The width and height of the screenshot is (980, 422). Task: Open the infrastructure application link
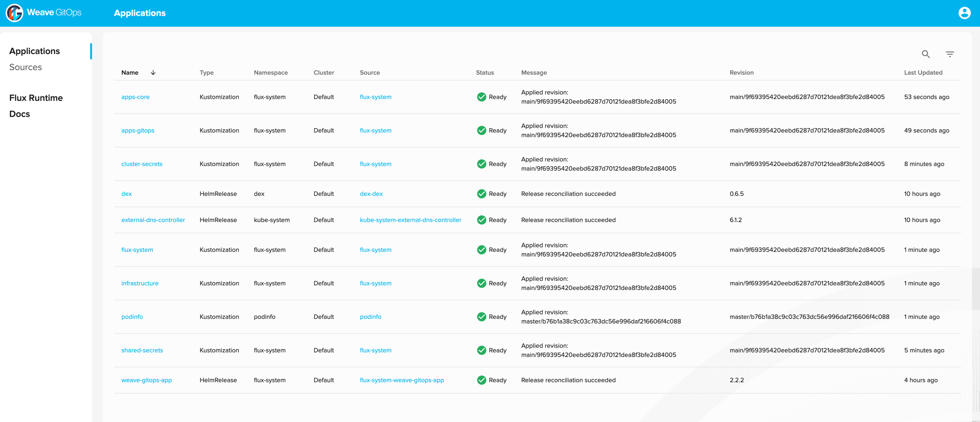click(140, 283)
